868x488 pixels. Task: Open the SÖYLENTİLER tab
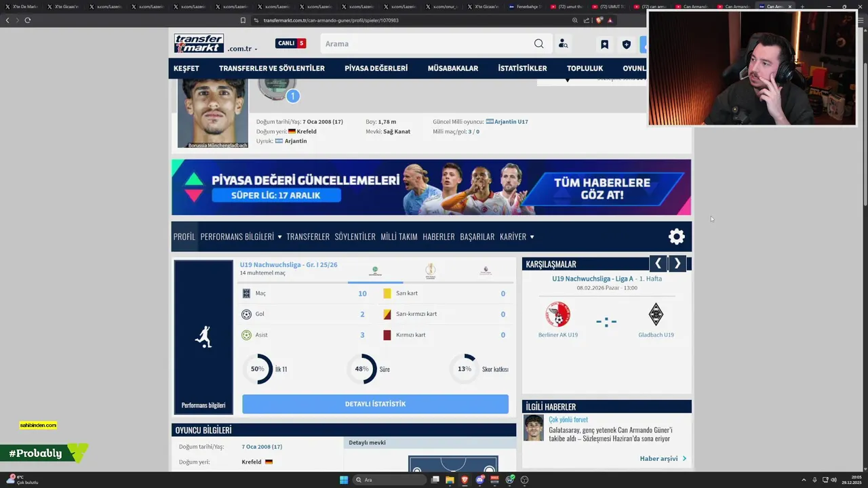[x=355, y=237]
